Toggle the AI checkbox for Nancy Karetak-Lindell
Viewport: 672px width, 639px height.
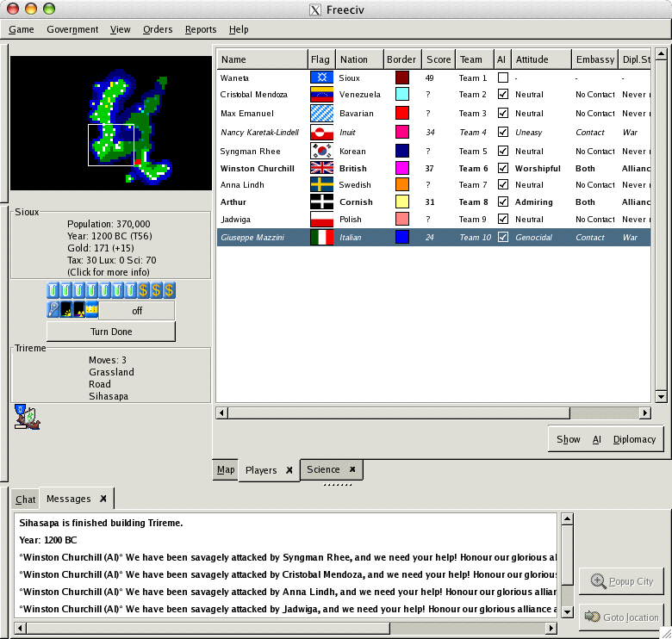pos(503,132)
